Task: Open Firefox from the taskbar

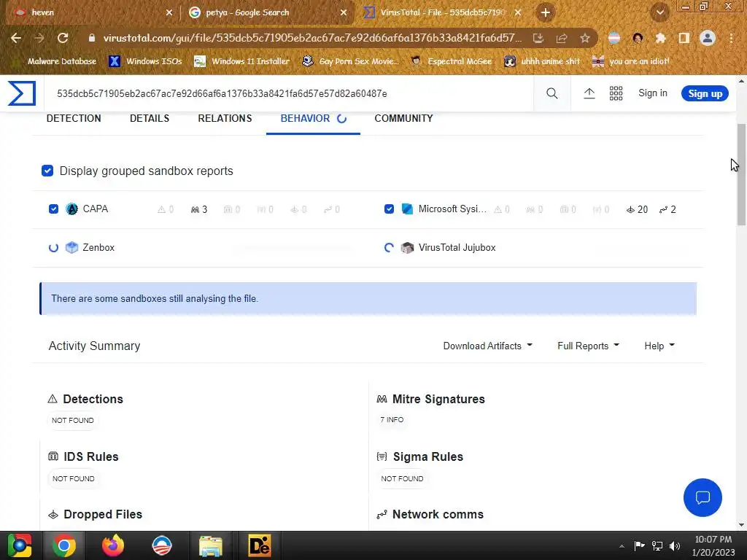Action: pos(113,545)
